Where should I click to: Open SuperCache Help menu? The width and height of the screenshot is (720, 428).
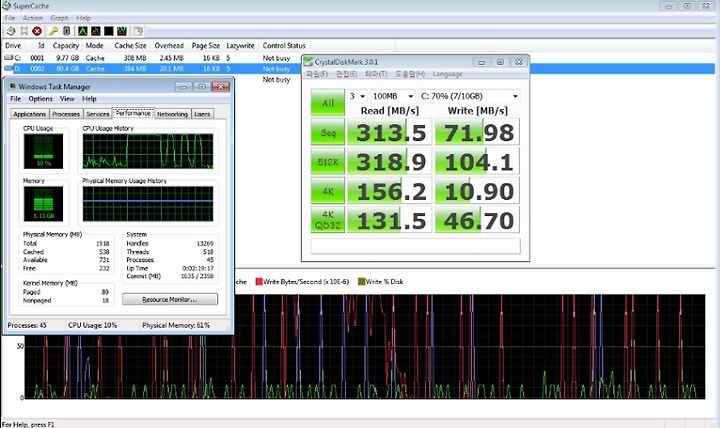(x=83, y=18)
